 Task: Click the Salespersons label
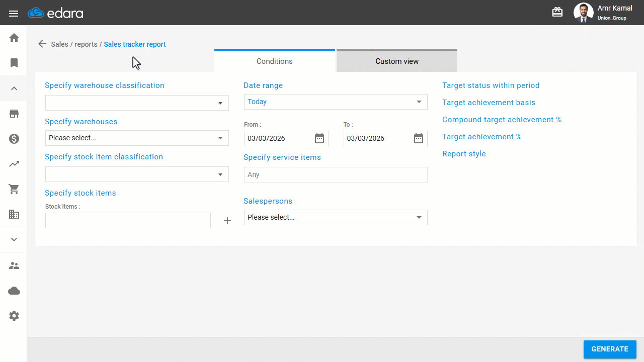pos(268,201)
